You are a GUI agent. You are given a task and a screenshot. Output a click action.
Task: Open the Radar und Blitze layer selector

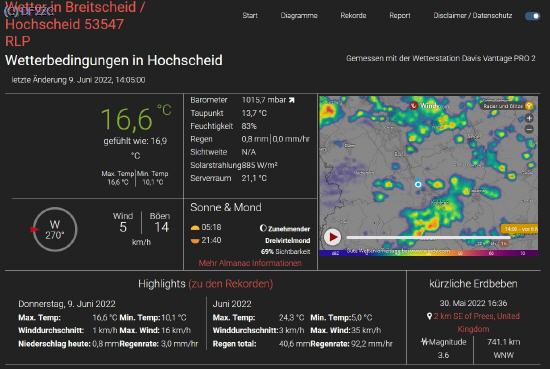(508, 106)
